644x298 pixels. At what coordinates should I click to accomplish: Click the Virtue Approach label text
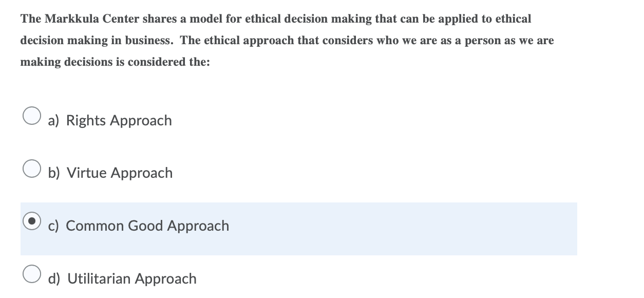120,173
